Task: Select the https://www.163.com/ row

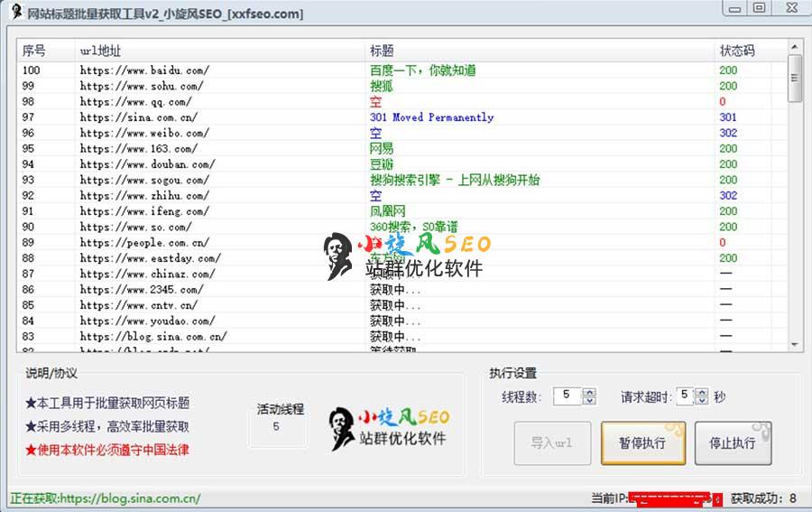Action: click(401, 148)
